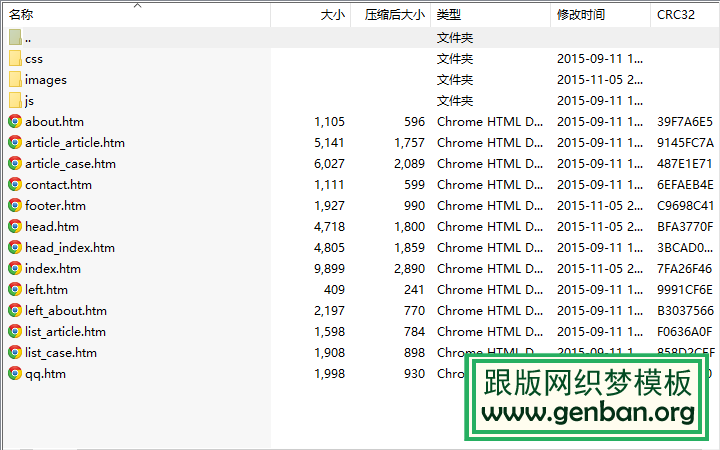Screen dimensions: 720x450
Task: Click the www.genban.org watermark link
Action: coord(588,412)
